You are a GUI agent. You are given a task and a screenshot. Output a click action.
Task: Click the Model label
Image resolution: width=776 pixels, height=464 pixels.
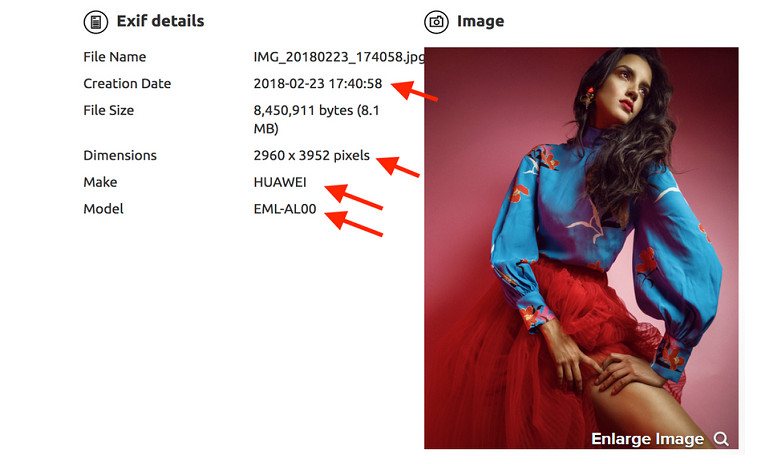103,209
